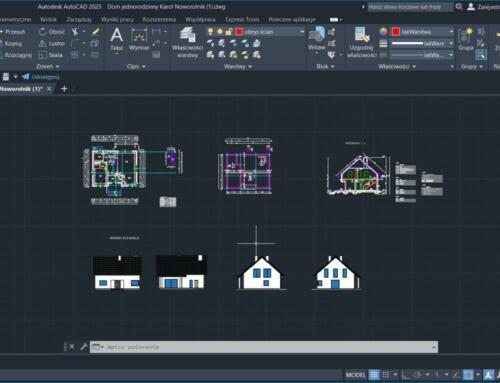Screen dimensions: 500x383
Task: Toggle snap mode in status bar
Action: click(x=386, y=375)
